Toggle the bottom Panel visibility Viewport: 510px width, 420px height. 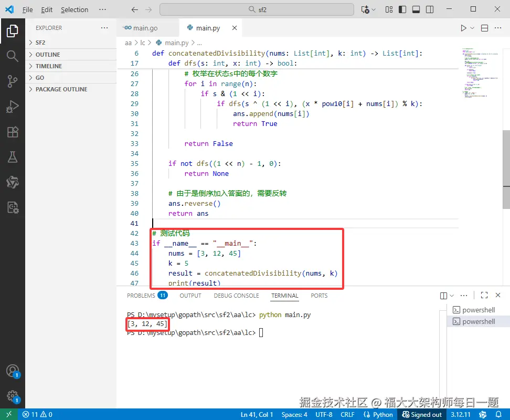coord(416,9)
